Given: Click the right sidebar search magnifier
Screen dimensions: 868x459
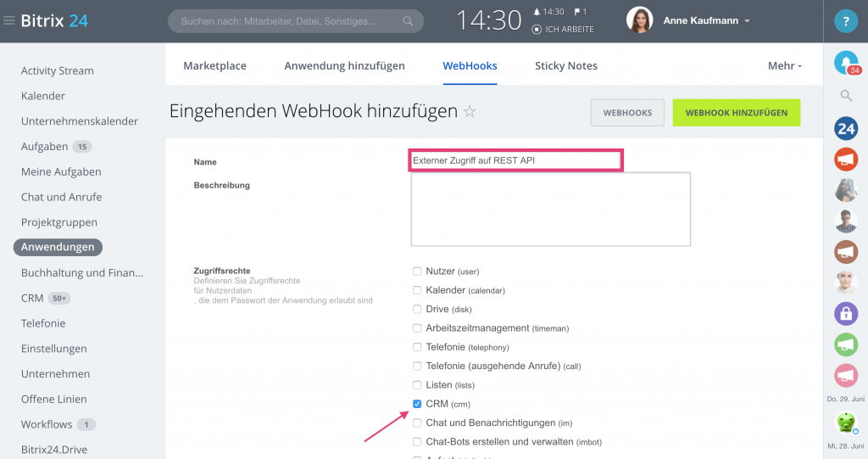Looking at the screenshot, I should tap(846, 95).
